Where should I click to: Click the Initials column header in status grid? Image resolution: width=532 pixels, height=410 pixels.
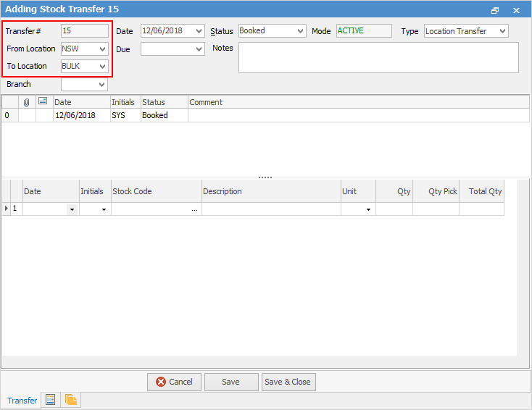(125, 102)
